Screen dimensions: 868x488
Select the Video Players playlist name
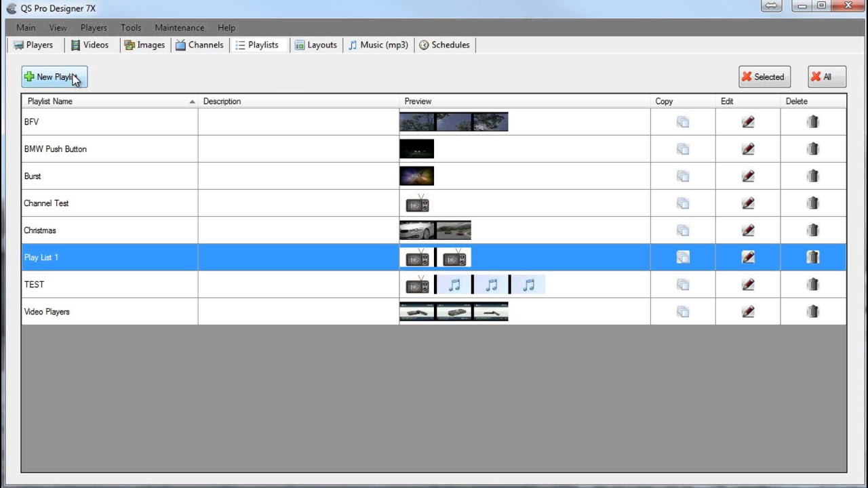point(47,312)
